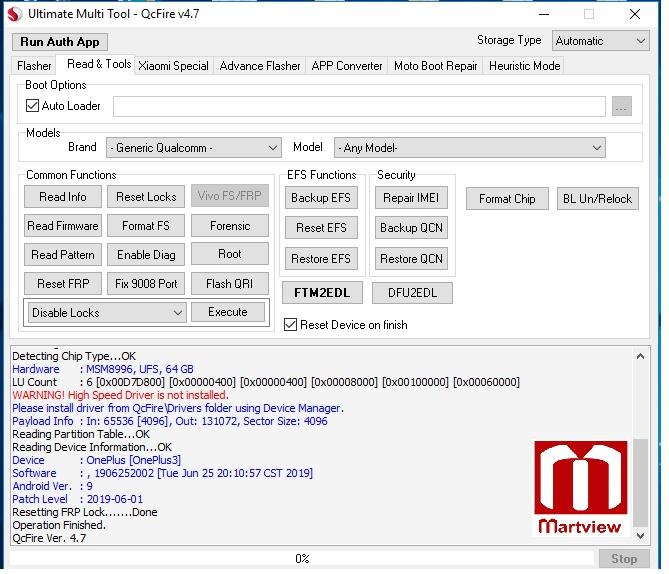Click the 'Patch Level : 2019-06-01' line
The height and width of the screenshot is (574, 669).
pos(78,499)
